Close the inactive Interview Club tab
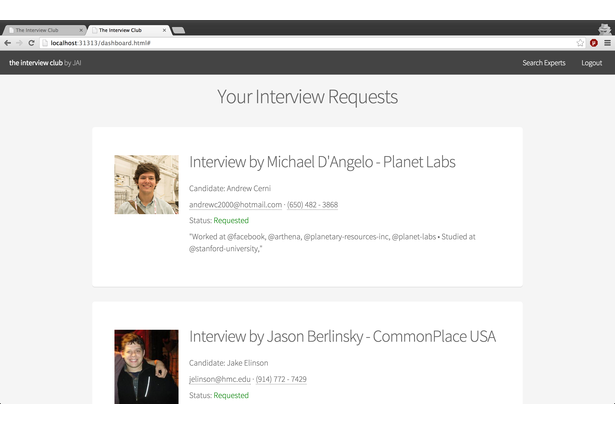 tap(81, 30)
